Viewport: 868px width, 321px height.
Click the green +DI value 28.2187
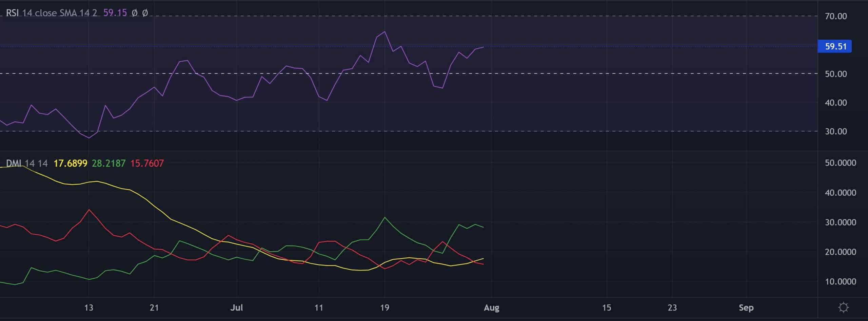108,163
